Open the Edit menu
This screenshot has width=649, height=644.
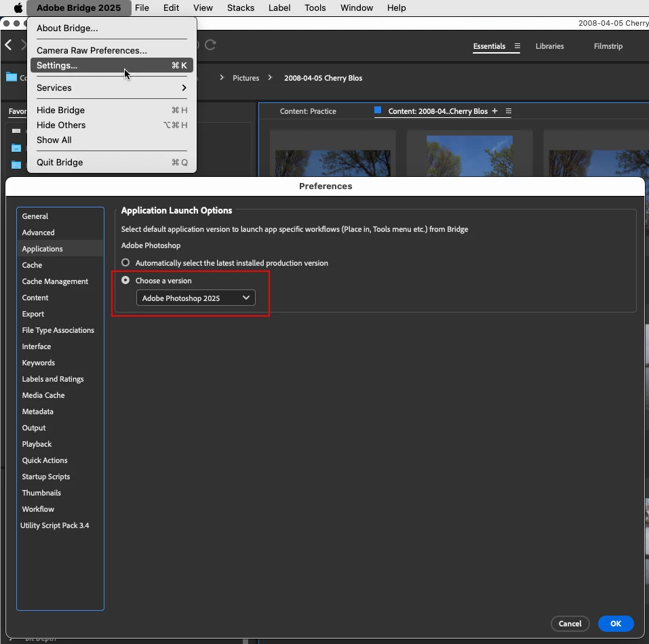pos(171,8)
